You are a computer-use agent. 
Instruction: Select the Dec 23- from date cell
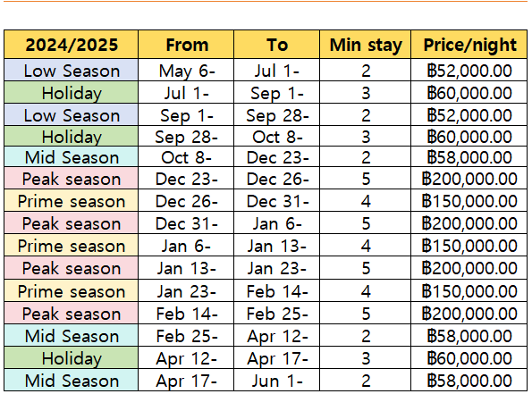pyautogui.click(x=186, y=178)
